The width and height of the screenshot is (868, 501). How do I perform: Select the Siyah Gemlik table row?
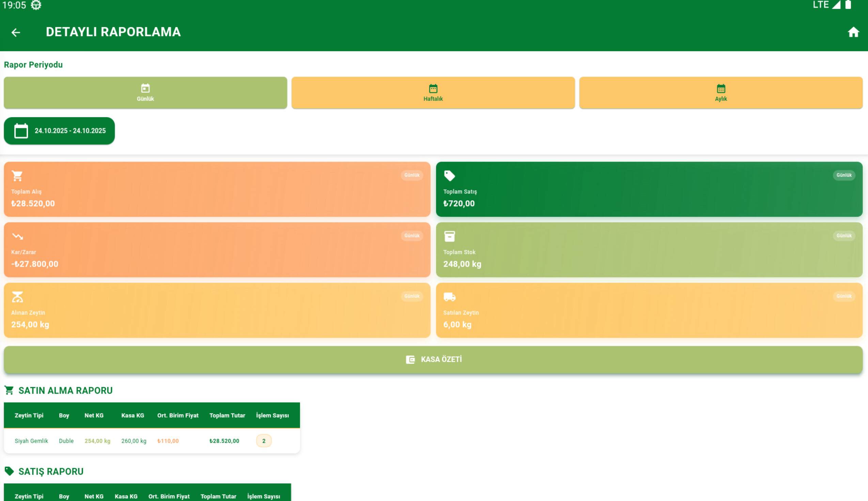coord(31,441)
